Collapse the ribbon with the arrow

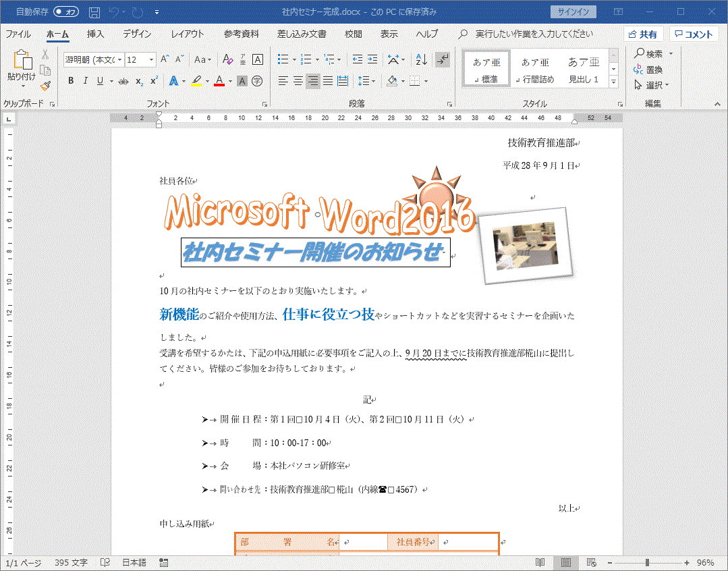(x=718, y=104)
